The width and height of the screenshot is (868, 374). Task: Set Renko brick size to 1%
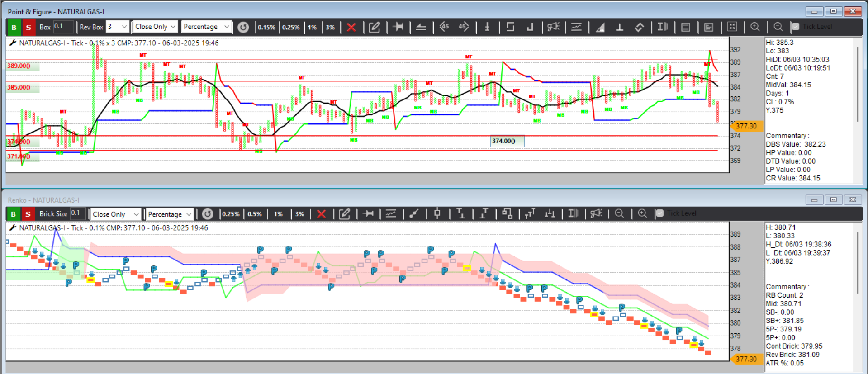click(x=278, y=214)
